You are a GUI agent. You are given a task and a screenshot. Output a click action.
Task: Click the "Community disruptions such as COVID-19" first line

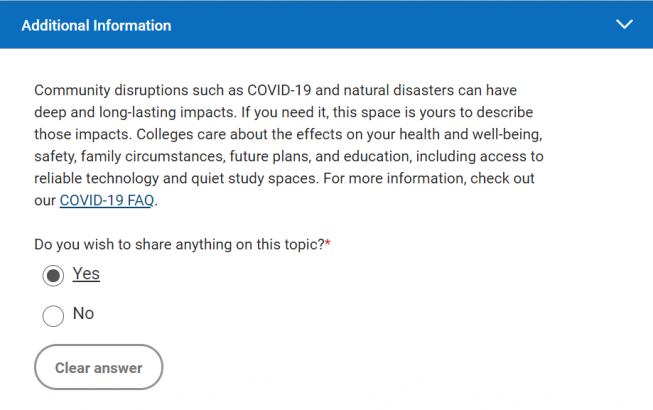coord(274,90)
